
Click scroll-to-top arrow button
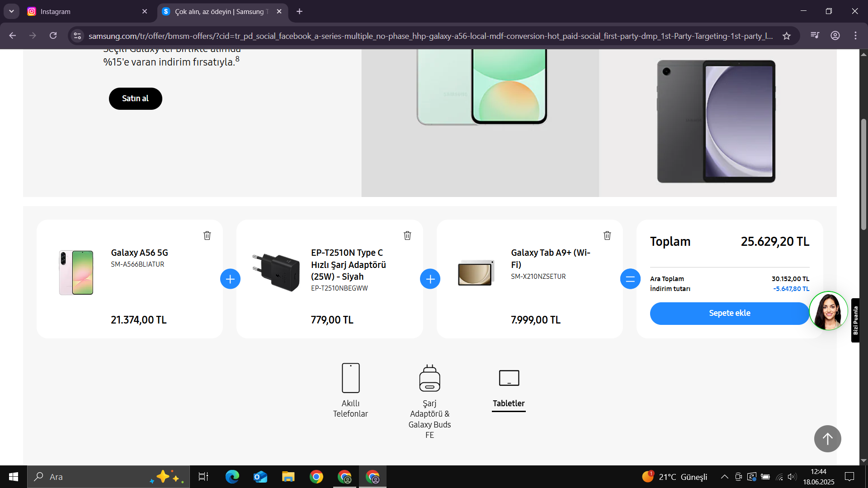coord(827,438)
